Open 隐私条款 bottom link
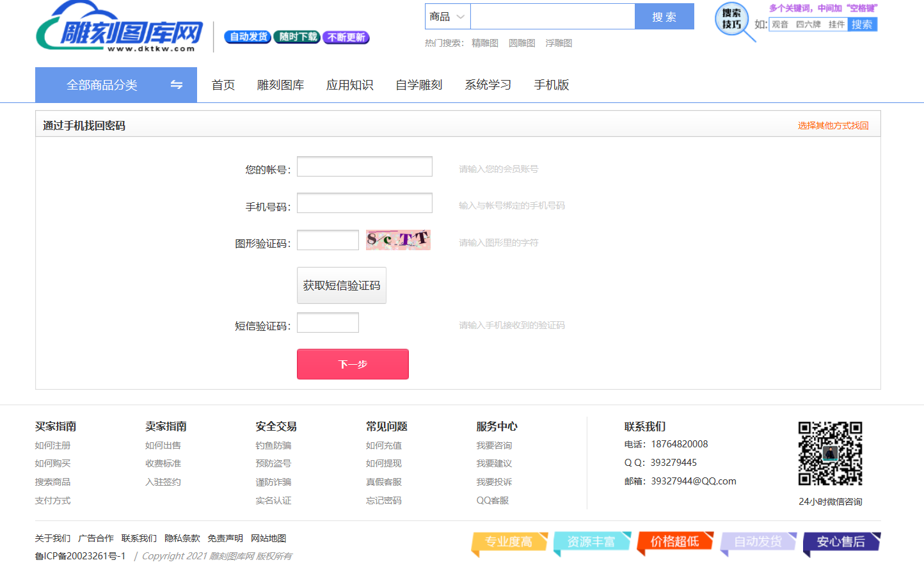 pos(182,538)
